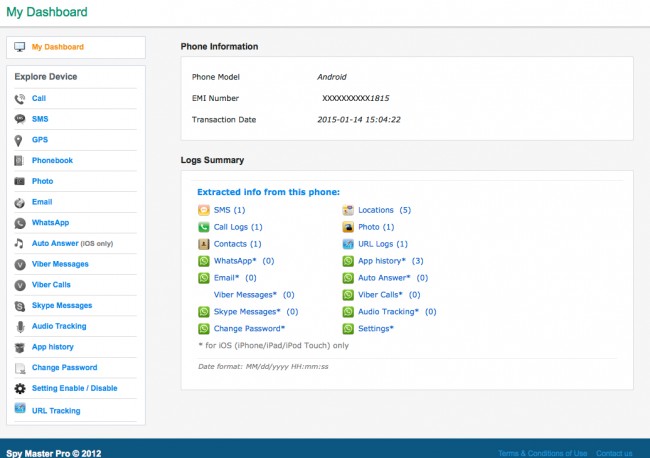Open the Locations (5) link
Image resolution: width=650 pixels, height=458 pixels.
384,210
